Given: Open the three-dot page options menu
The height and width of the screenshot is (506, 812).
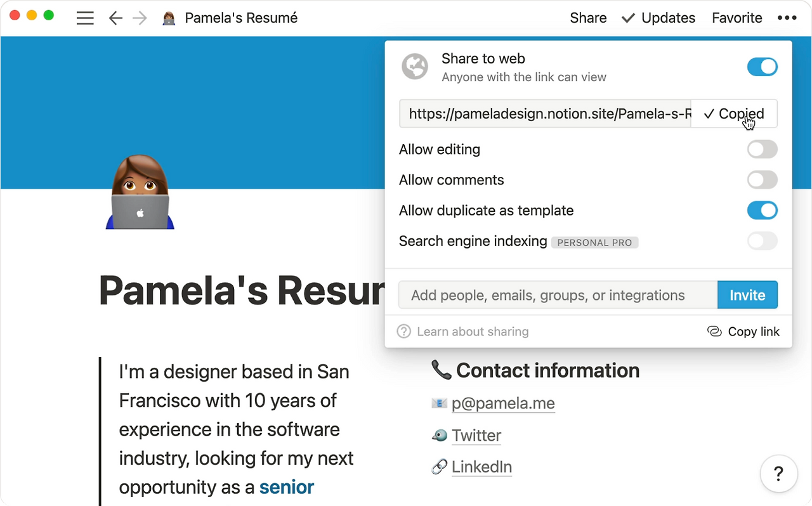Looking at the screenshot, I should (x=787, y=18).
